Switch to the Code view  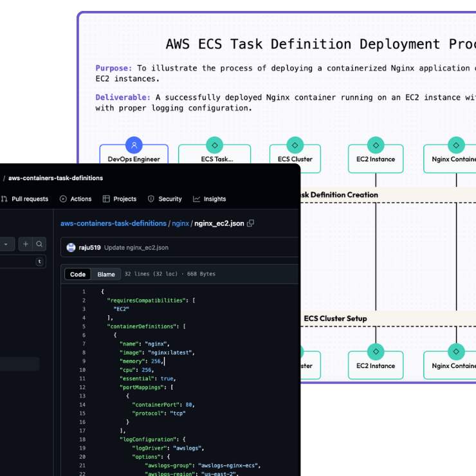click(78, 274)
